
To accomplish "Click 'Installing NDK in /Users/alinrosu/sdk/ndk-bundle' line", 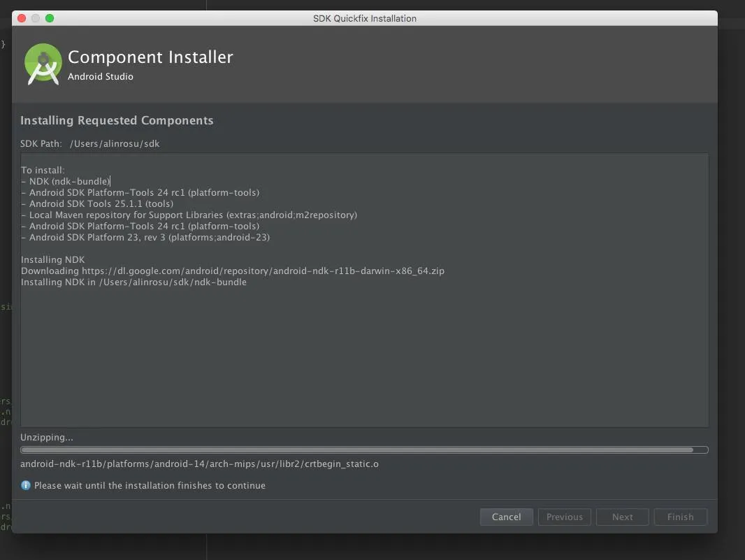I will tap(133, 282).
